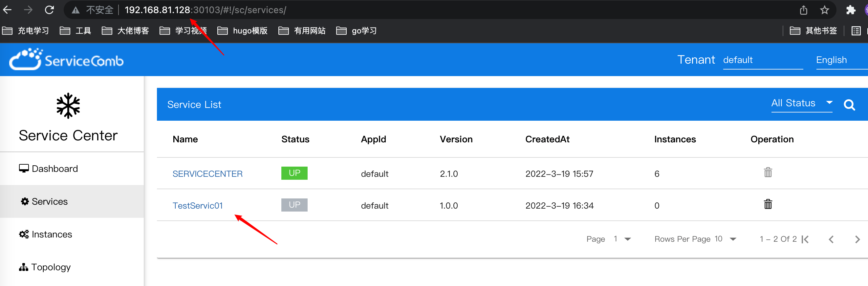Select Services in the sidebar
The height and width of the screenshot is (286, 868).
72,201
